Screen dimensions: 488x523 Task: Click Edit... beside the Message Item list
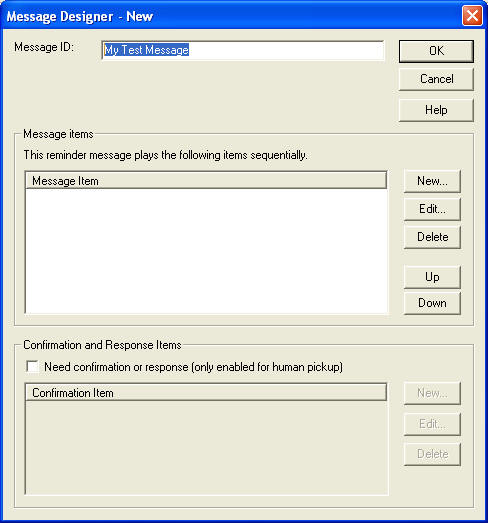(x=432, y=209)
